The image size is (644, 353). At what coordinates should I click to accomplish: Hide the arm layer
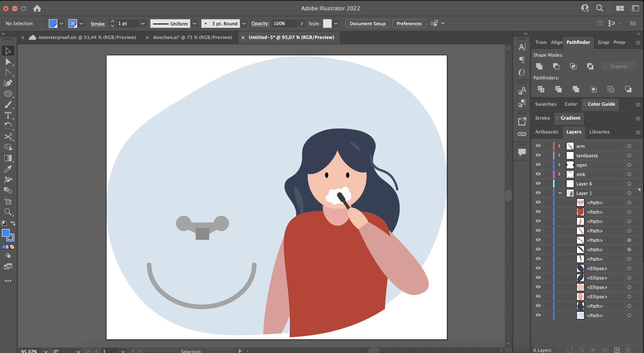[538, 146]
